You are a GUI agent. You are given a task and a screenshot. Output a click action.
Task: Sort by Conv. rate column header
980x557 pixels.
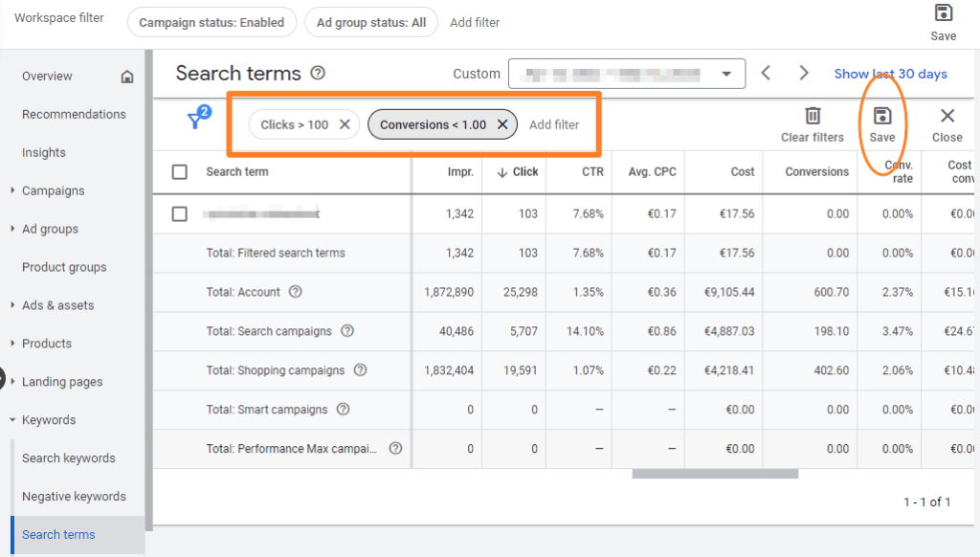tap(899, 172)
